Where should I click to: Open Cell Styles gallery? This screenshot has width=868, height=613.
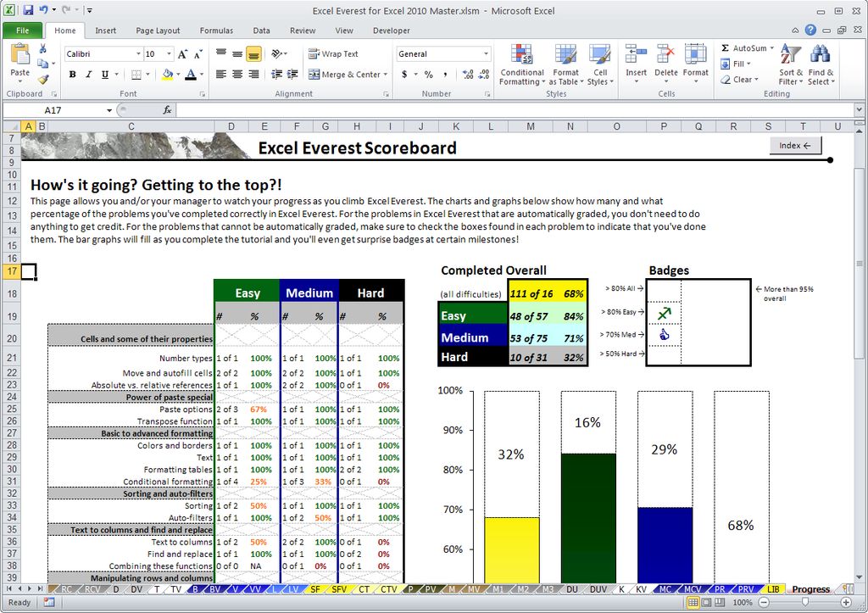tap(600, 65)
